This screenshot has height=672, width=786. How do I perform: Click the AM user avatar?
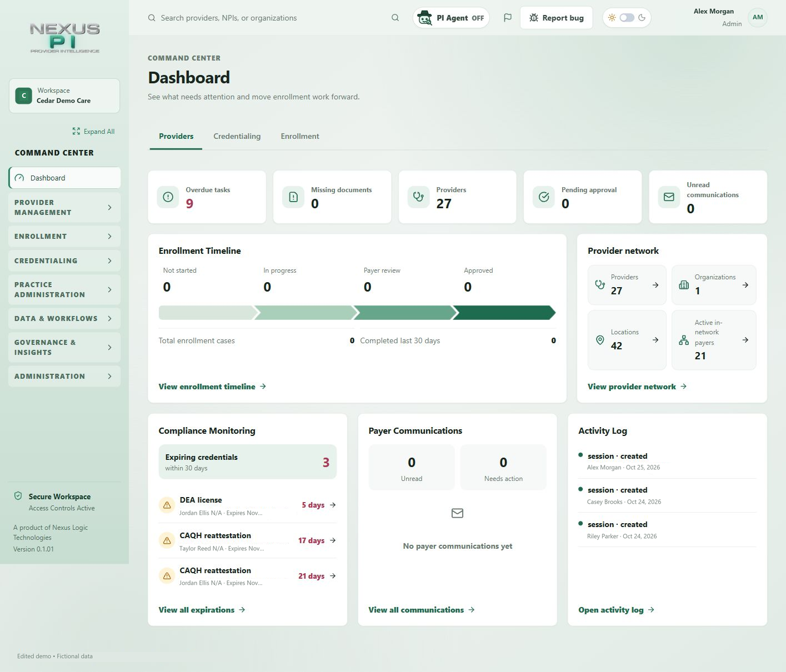point(758,18)
